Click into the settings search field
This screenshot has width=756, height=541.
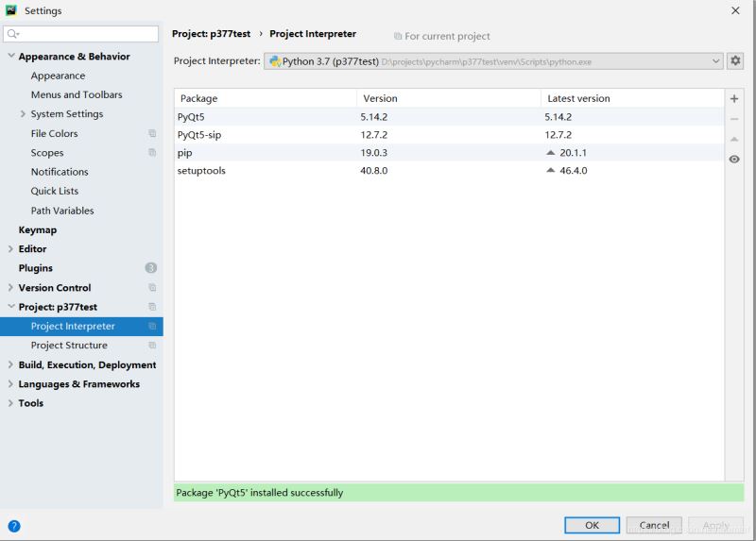(x=81, y=34)
